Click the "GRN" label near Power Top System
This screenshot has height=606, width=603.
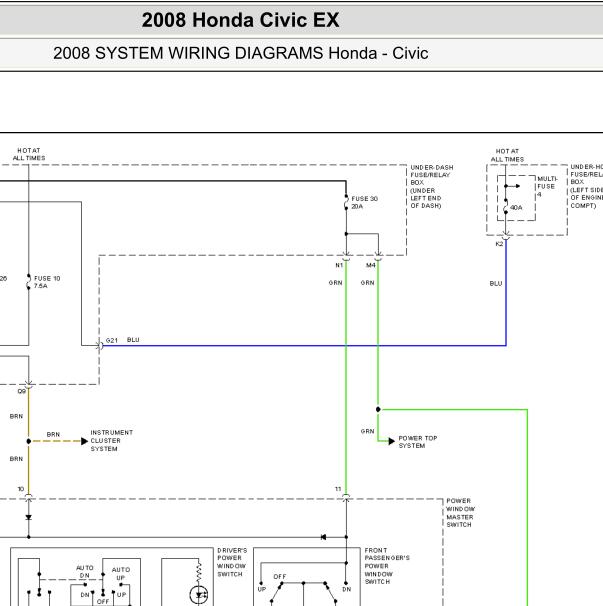point(367,431)
